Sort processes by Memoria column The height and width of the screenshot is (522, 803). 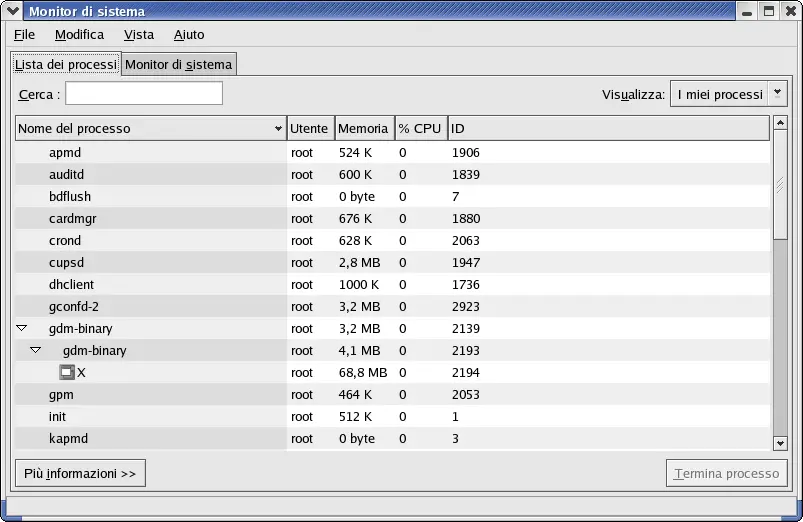tap(363, 129)
